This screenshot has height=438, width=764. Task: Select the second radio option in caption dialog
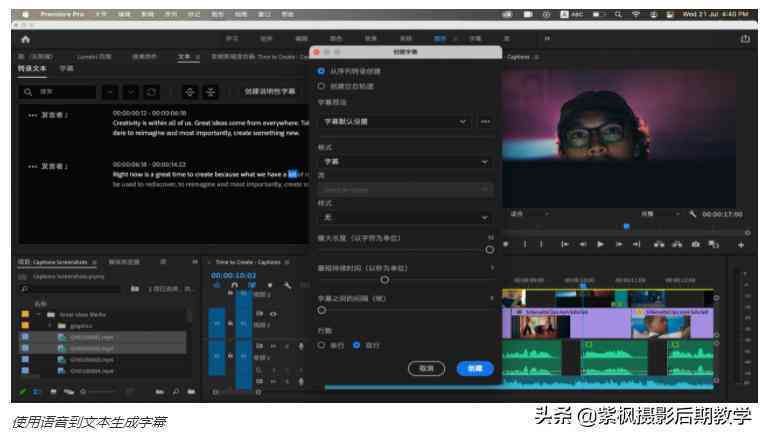point(321,86)
